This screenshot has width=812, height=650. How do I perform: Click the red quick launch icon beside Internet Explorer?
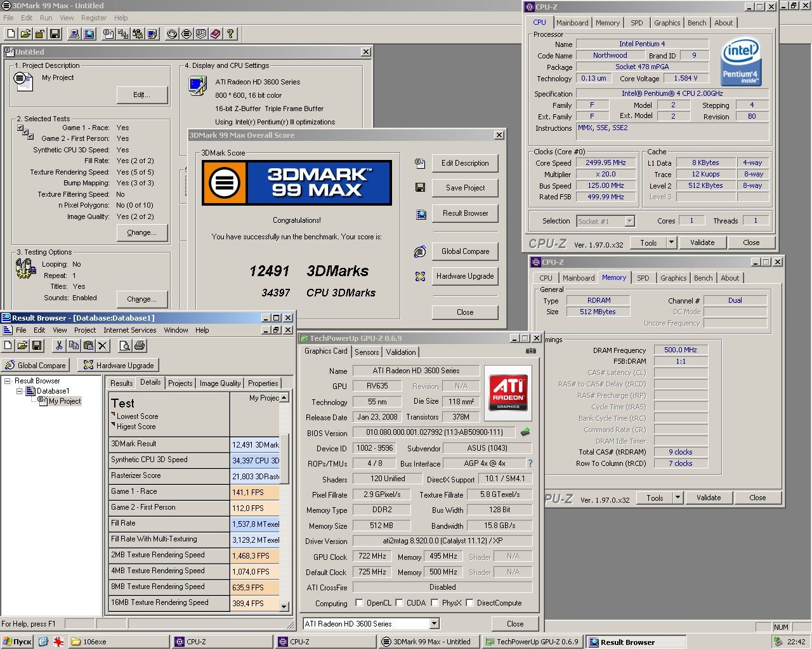pyautogui.click(x=58, y=642)
